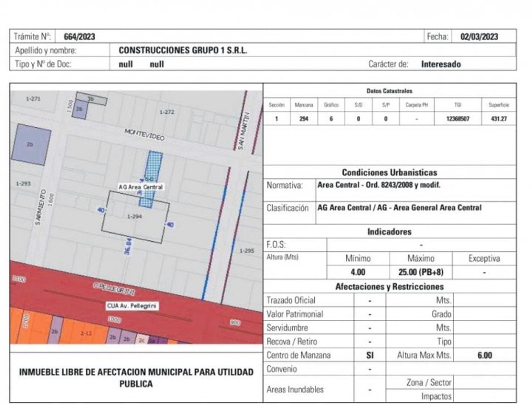Image resolution: width=532 pixels, height=404 pixels.
Task: Click the 'Condiciones Urbanisticas' section header
Action: pos(389,172)
